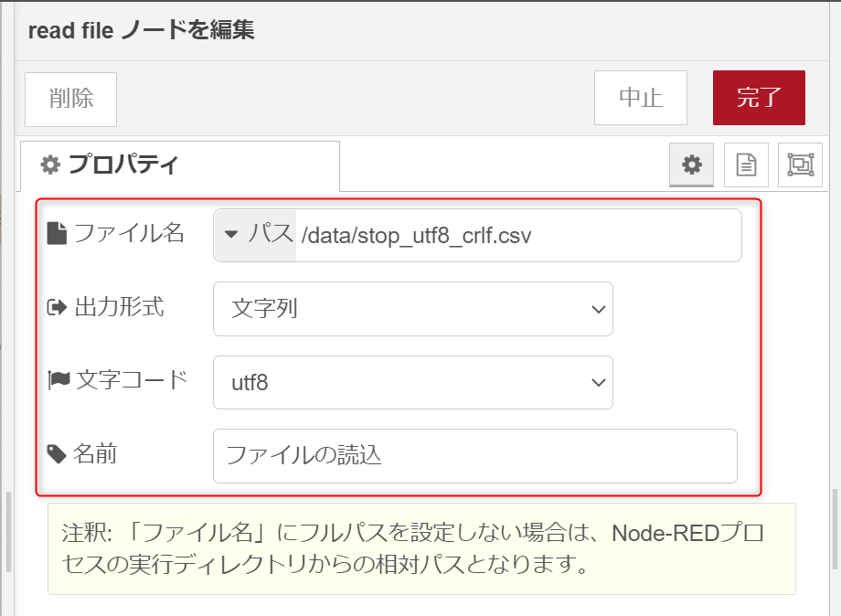Click the 文字コード label

tap(132, 379)
